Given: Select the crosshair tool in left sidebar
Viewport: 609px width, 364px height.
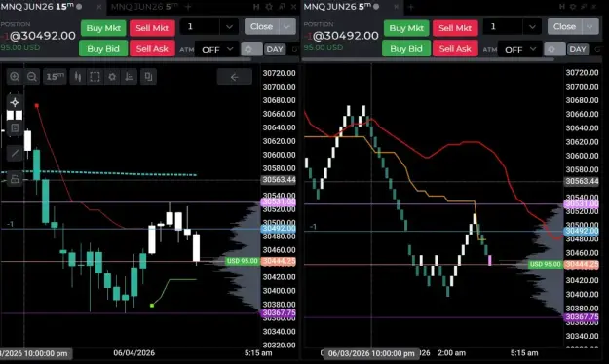Looking at the screenshot, I should [15, 102].
